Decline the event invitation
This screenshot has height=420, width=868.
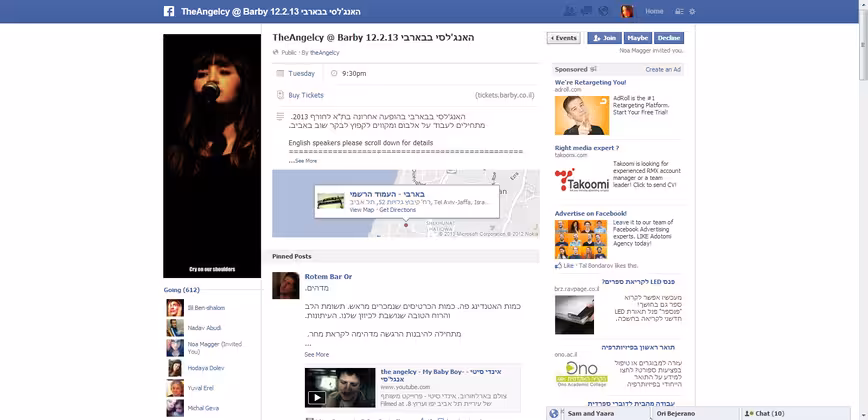[x=669, y=38]
